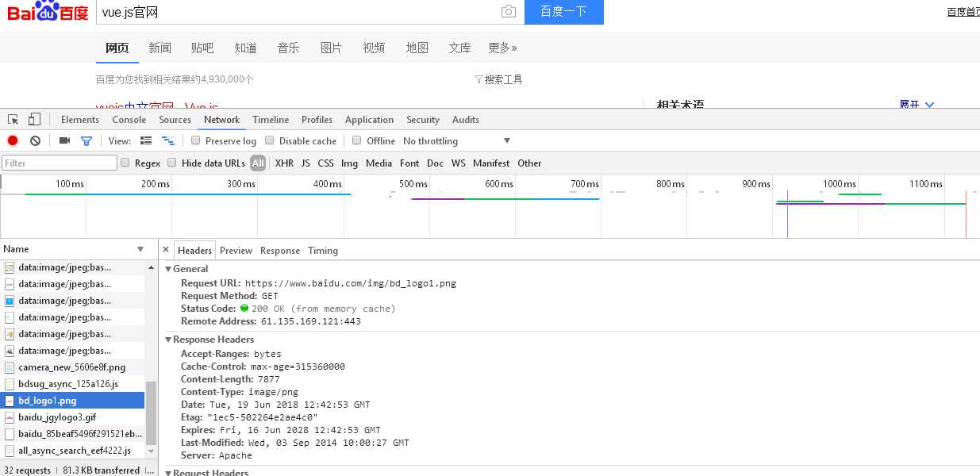Open the Security tab

pos(423,120)
